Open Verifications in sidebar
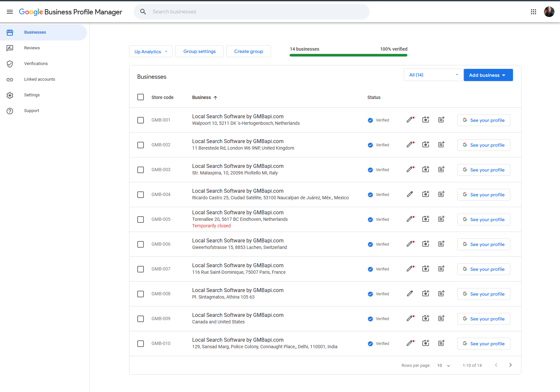 click(x=43, y=64)
